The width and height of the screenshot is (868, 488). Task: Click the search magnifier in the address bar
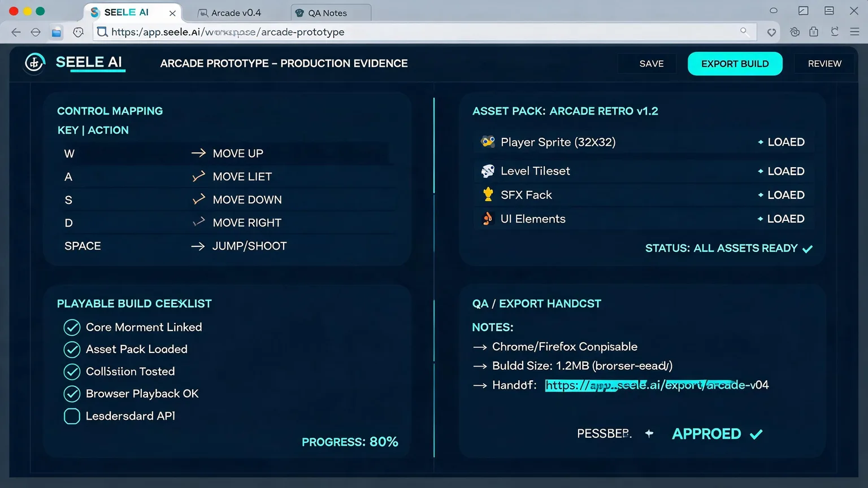click(x=745, y=32)
